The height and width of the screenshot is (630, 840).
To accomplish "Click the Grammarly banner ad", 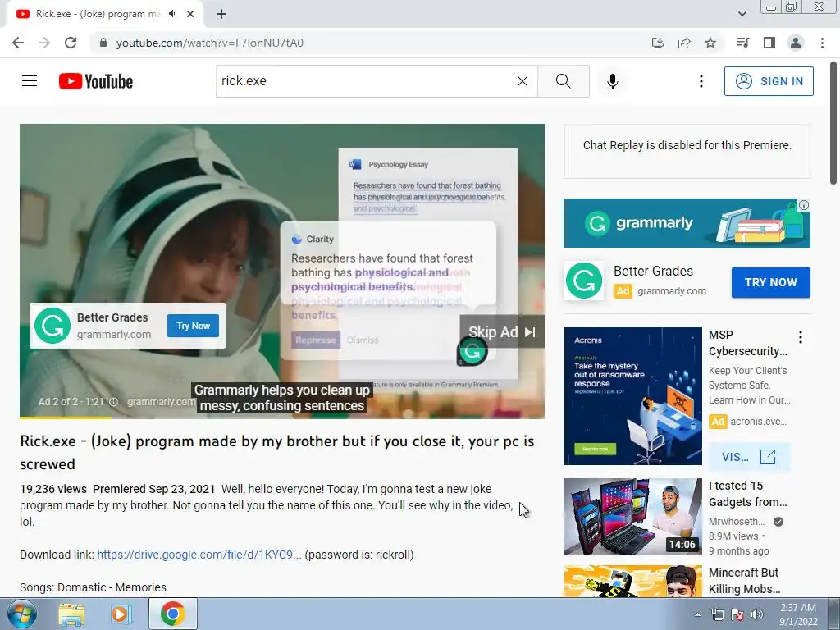I will tap(687, 223).
